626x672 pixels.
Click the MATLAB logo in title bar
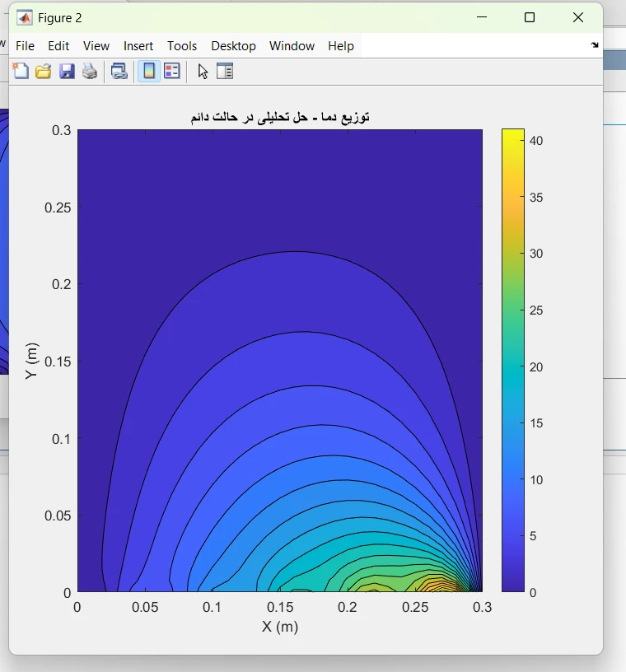point(25,18)
